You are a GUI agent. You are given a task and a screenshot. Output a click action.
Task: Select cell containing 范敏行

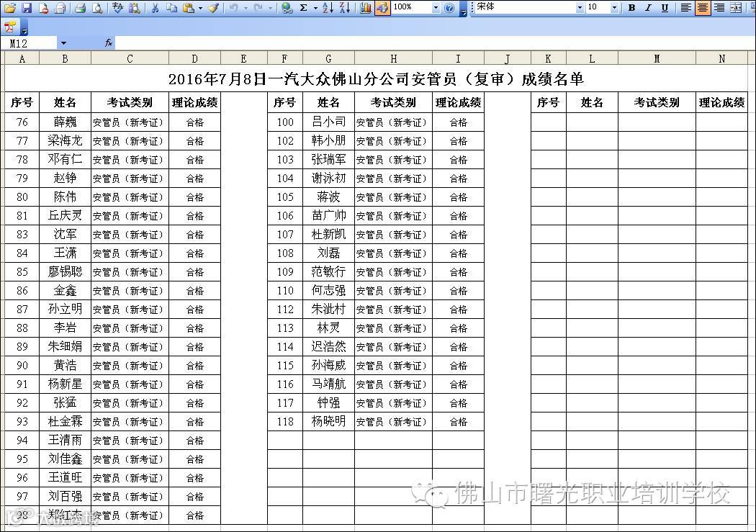click(x=328, y=272)
